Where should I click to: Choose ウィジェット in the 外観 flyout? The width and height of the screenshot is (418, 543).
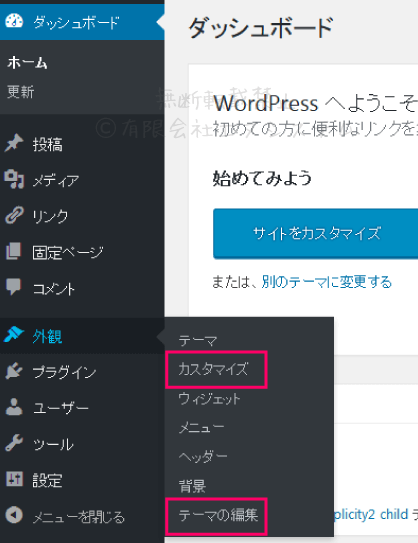point(209,399)
